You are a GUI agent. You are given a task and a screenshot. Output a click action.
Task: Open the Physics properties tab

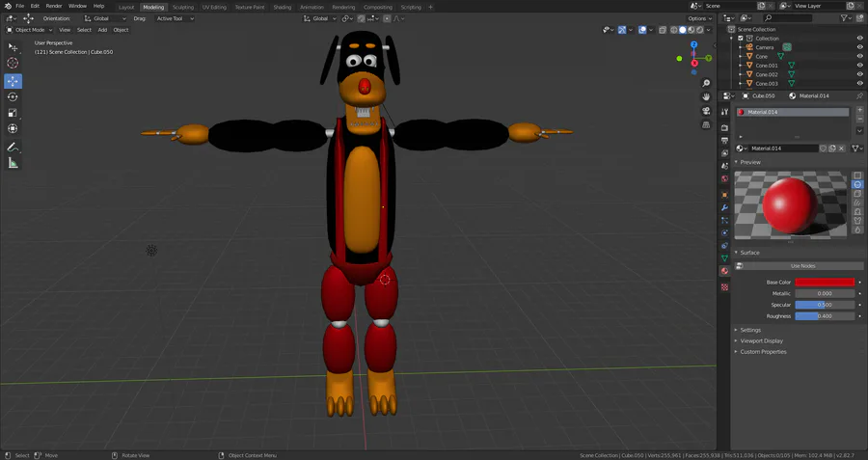coord(724,233)
